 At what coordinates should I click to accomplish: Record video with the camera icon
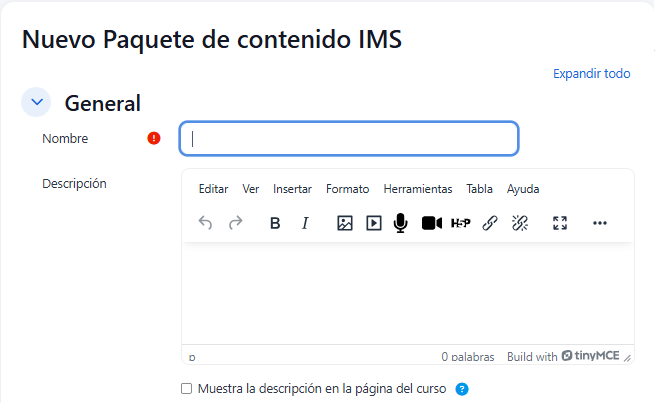(x=431, y=223)
